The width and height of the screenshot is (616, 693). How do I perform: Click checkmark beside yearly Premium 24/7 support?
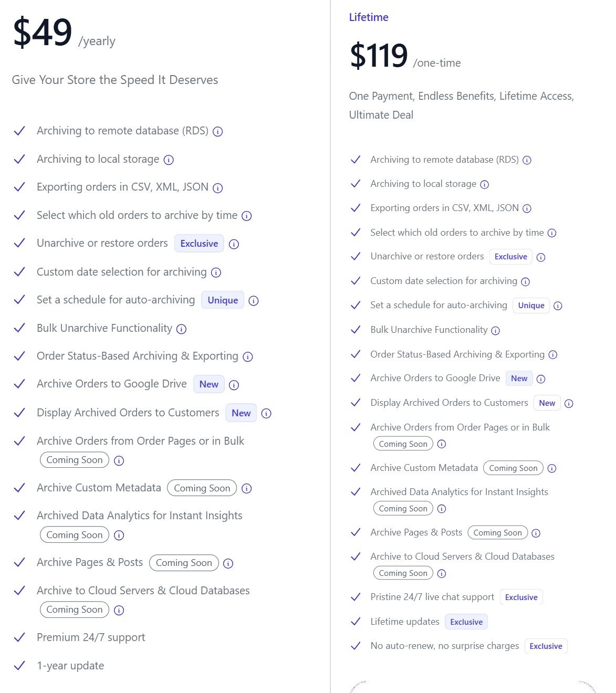(19, 638)
